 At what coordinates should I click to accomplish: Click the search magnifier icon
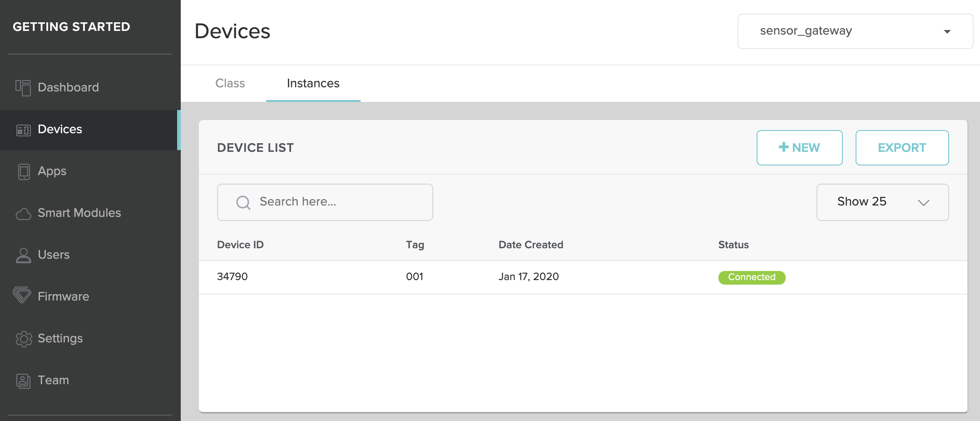click(x=243, y=202)
